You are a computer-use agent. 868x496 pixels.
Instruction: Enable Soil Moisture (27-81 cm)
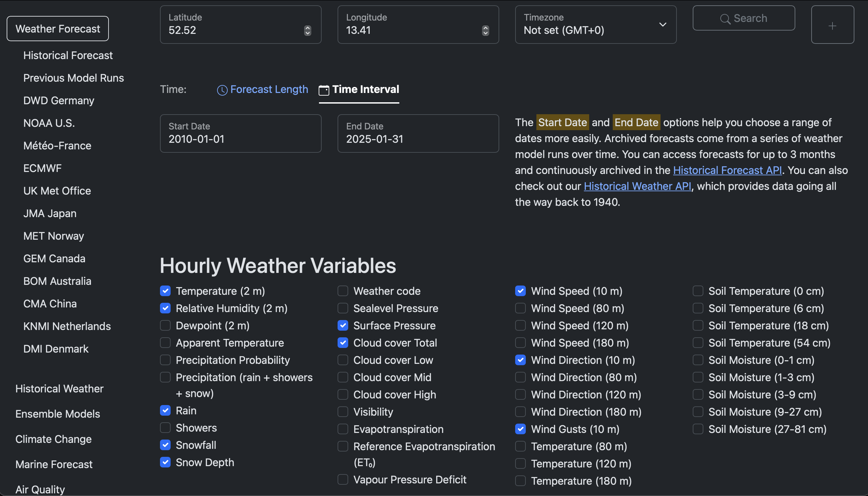(x=698, y=429)
